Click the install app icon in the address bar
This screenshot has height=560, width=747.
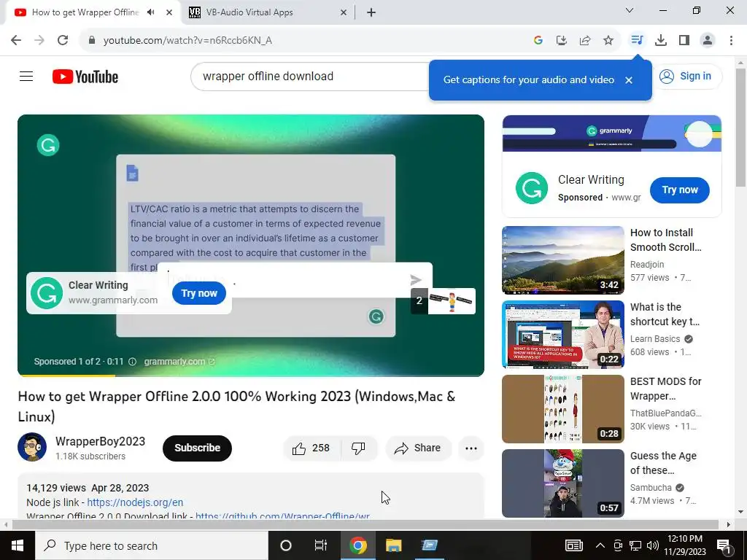pyautogui.click(x=562, y=41)
